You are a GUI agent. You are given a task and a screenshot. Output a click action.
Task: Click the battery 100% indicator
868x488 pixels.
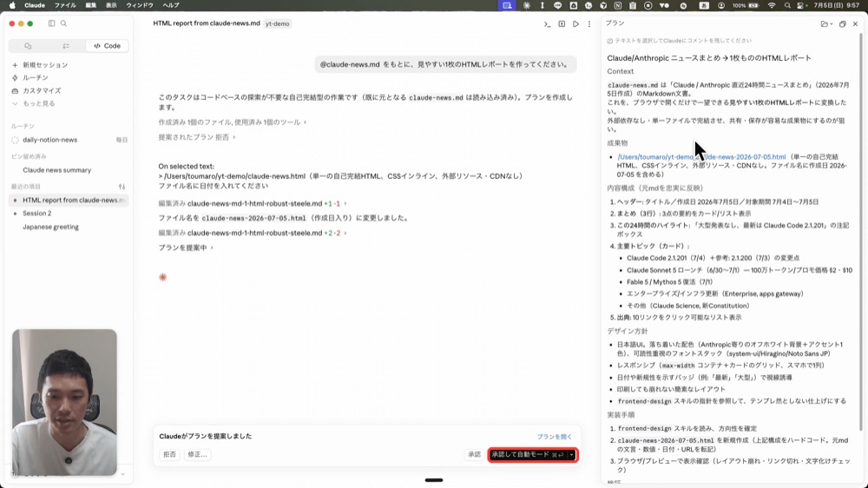click(746, 5)
